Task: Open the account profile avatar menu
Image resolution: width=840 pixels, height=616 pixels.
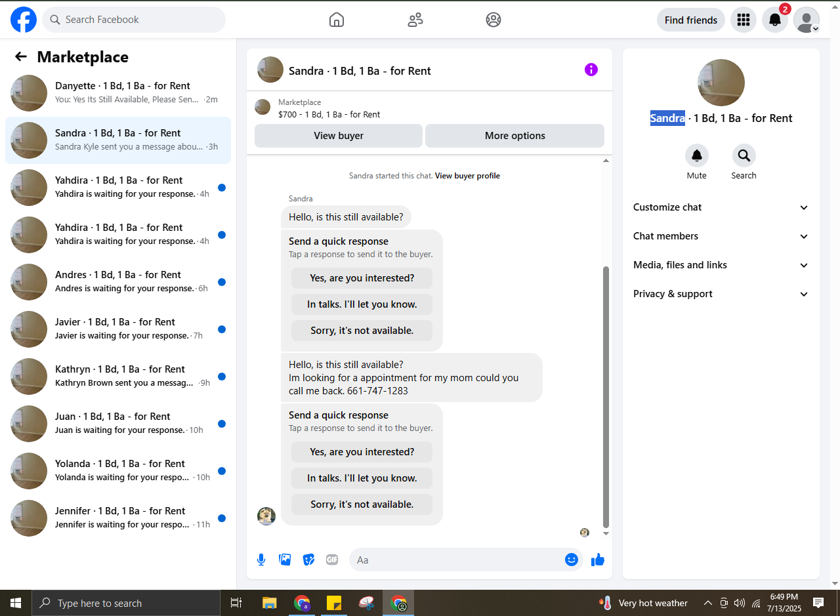Action: pos(807,20)
